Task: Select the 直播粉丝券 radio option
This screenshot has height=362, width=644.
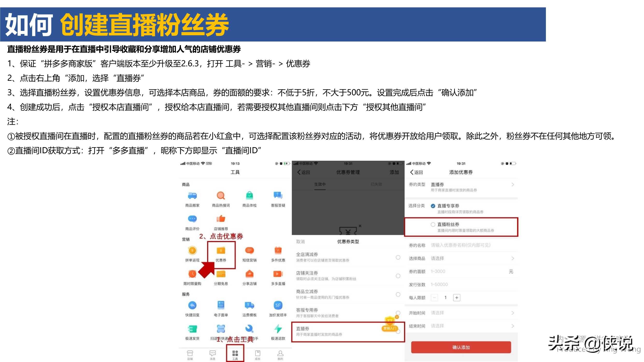Action: [433, 224]
